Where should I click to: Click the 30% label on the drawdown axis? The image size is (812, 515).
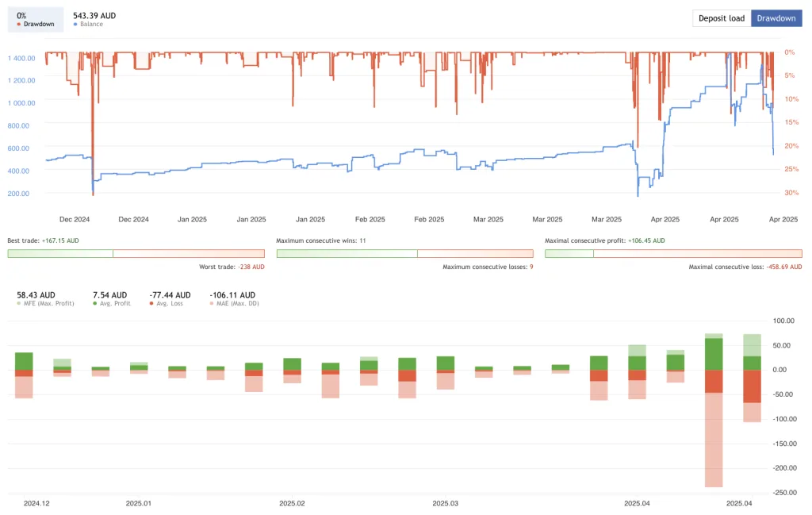pos(790,193)
